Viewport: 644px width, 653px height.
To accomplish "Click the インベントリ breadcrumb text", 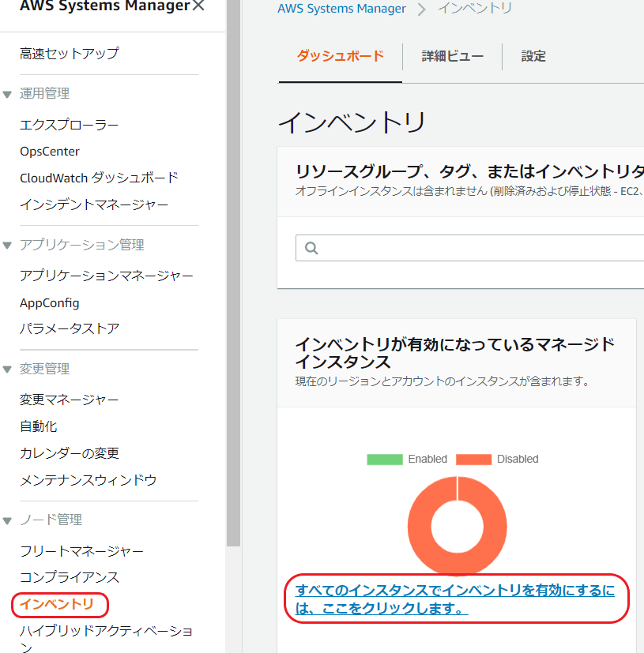I will pyautogui.click(x=475, y=8).
